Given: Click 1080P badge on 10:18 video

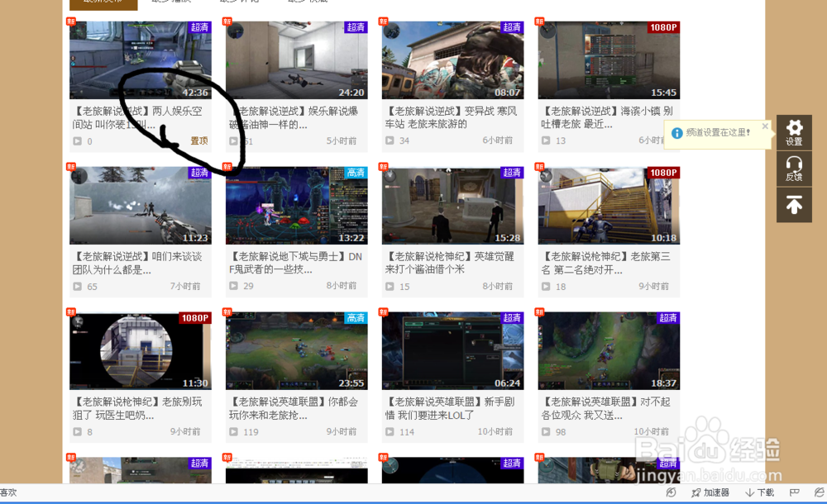Looking at the screenshot, I should point(663,173).
